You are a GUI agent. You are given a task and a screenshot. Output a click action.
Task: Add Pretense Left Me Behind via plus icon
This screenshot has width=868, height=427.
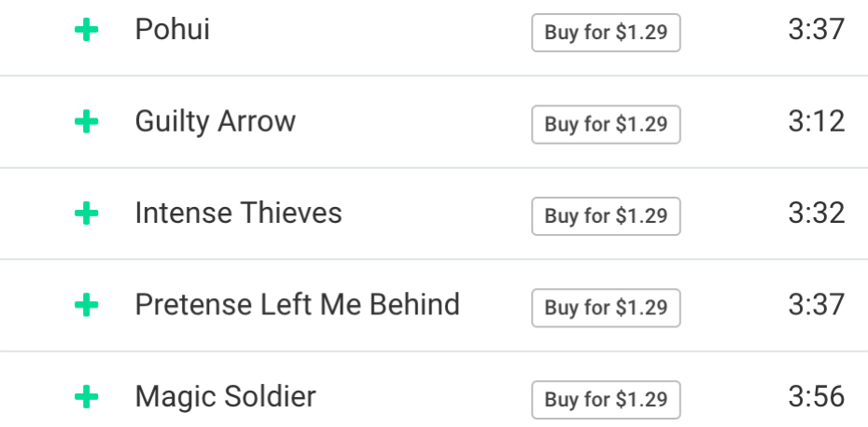(86, 305)
